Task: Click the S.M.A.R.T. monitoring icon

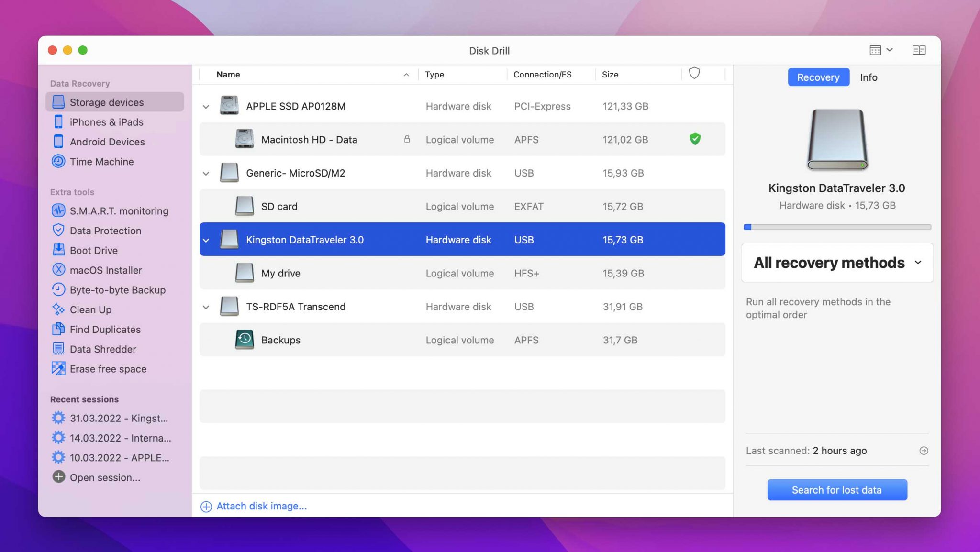Action: [x=58, y=210]
